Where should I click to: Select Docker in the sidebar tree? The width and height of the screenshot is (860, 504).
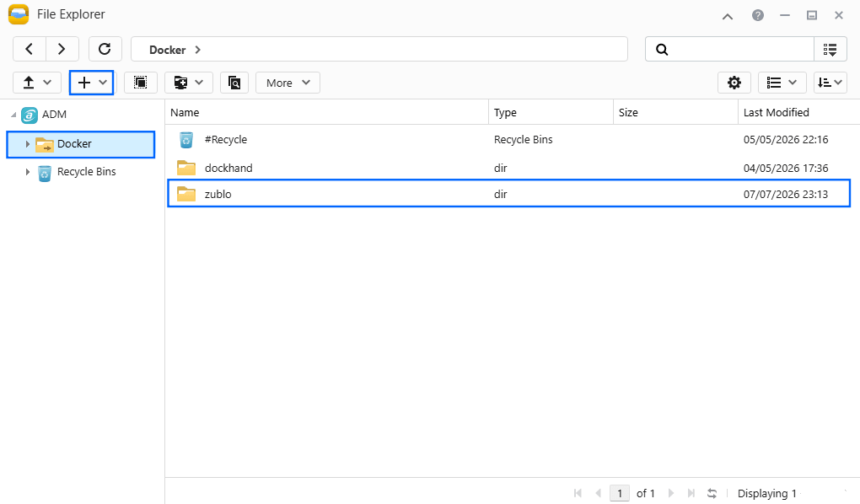click(x=81, y=144)
